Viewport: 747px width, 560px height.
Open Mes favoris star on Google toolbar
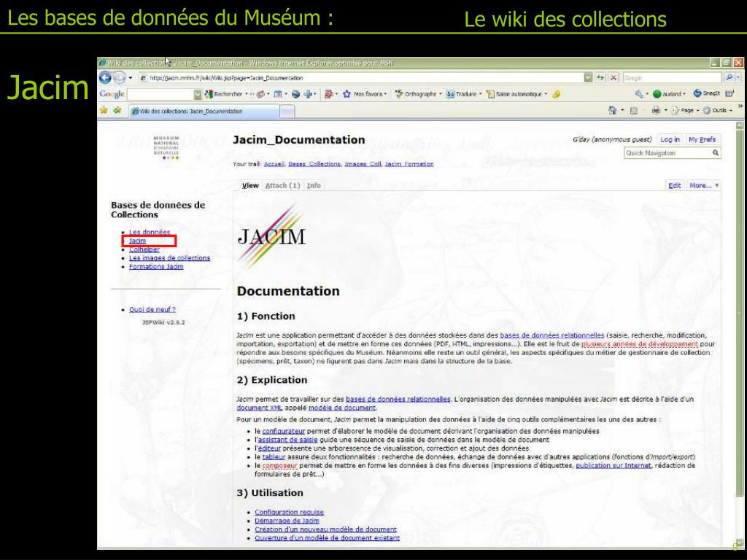click(x=365, y=94)
